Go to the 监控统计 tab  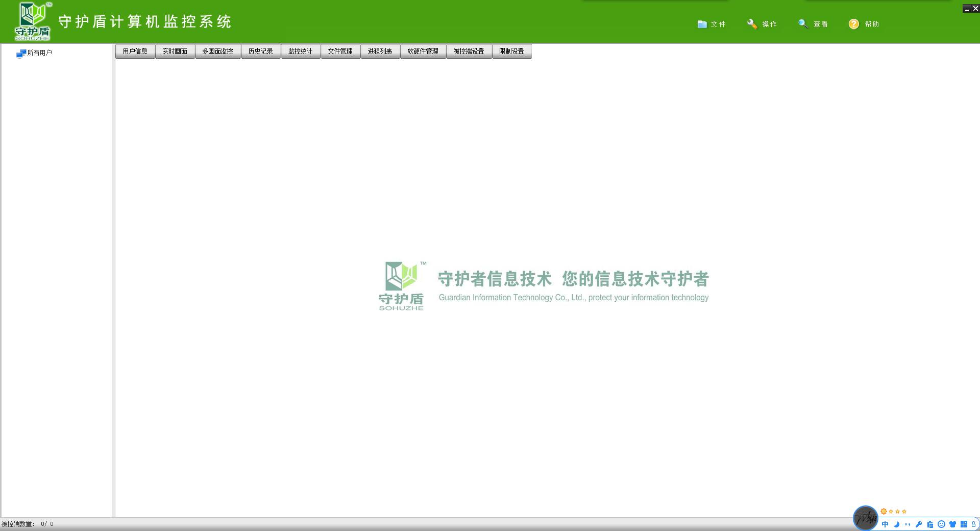point(300,51)
